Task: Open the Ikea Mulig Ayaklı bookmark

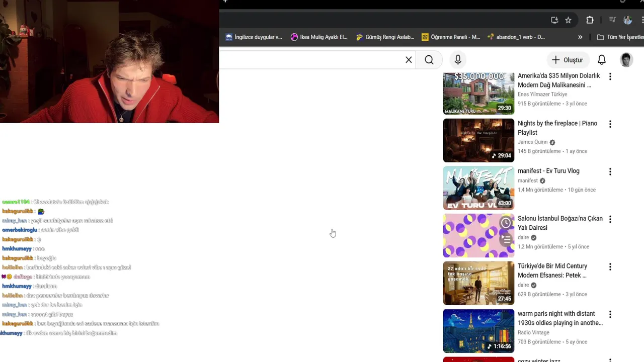Action: pos(319,37)
